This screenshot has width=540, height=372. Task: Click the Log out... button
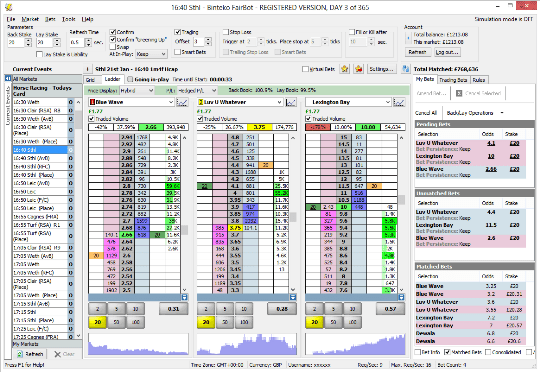click(x=447, y=52)
